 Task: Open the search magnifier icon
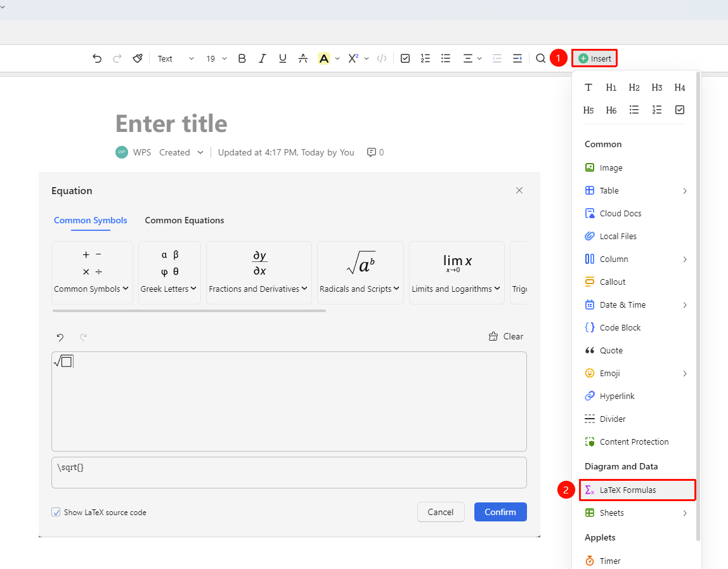(540, 58)
